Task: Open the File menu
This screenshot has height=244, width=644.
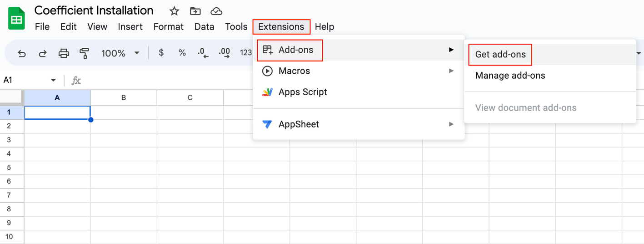Action: pyautogui.click(x=42, y=27)
